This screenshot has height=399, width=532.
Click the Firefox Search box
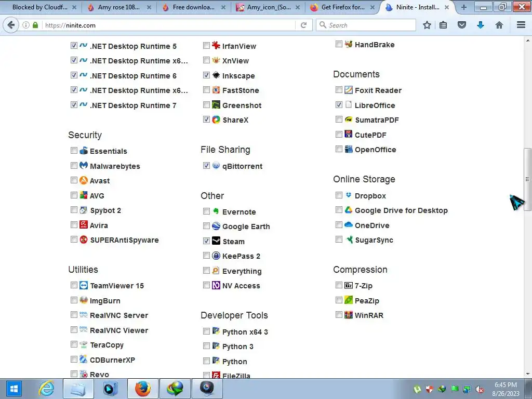click(x=366, y=25)
